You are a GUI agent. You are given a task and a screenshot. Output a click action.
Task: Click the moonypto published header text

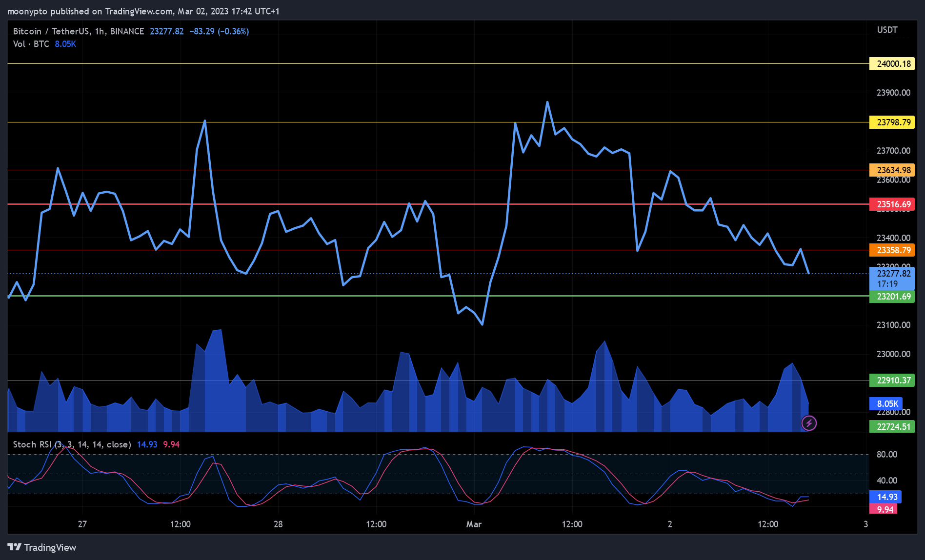pos(143,11)
